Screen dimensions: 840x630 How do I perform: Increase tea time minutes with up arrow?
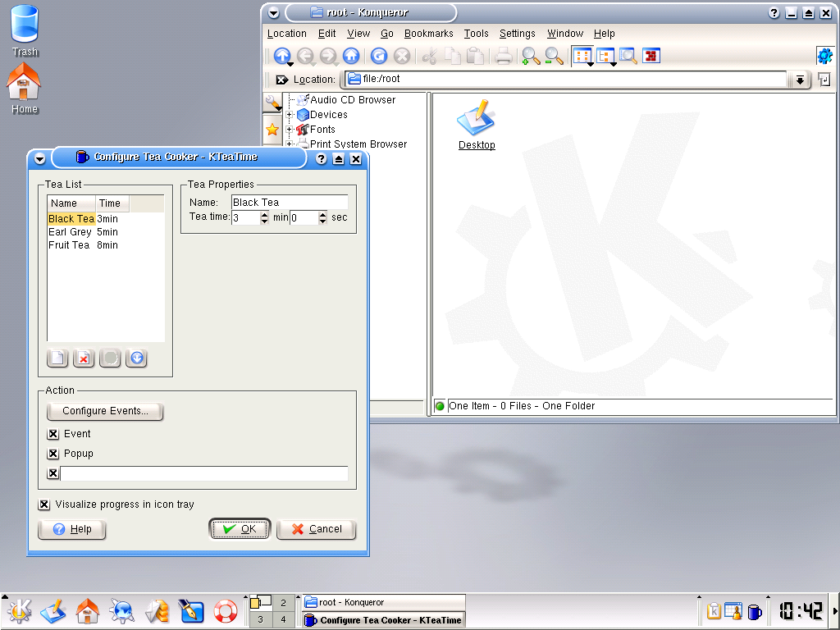point(264,214)
